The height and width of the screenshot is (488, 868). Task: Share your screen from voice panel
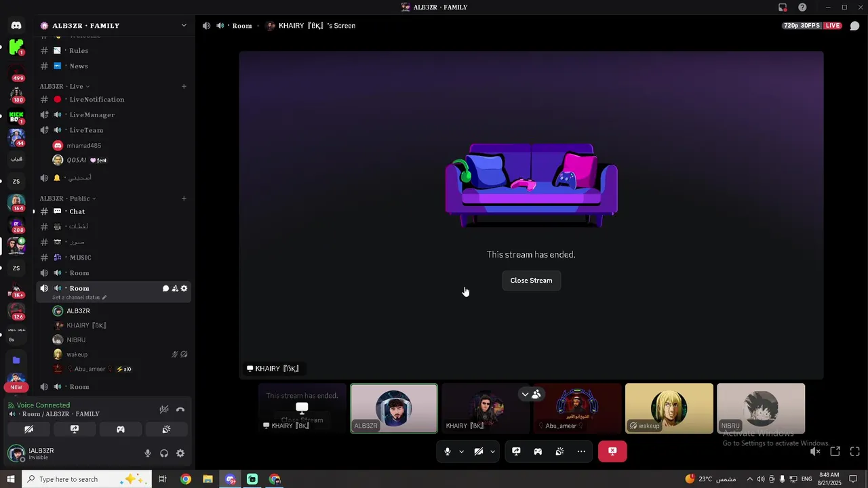tap(75, 429)
